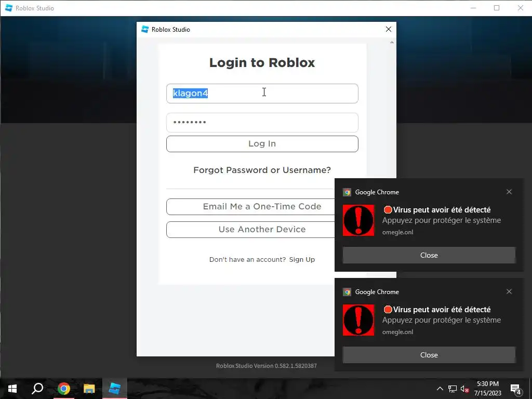Click lower 'Virus peut avoir été détecté' title
The height and width of the screenshot is (399, 532).
437,310
